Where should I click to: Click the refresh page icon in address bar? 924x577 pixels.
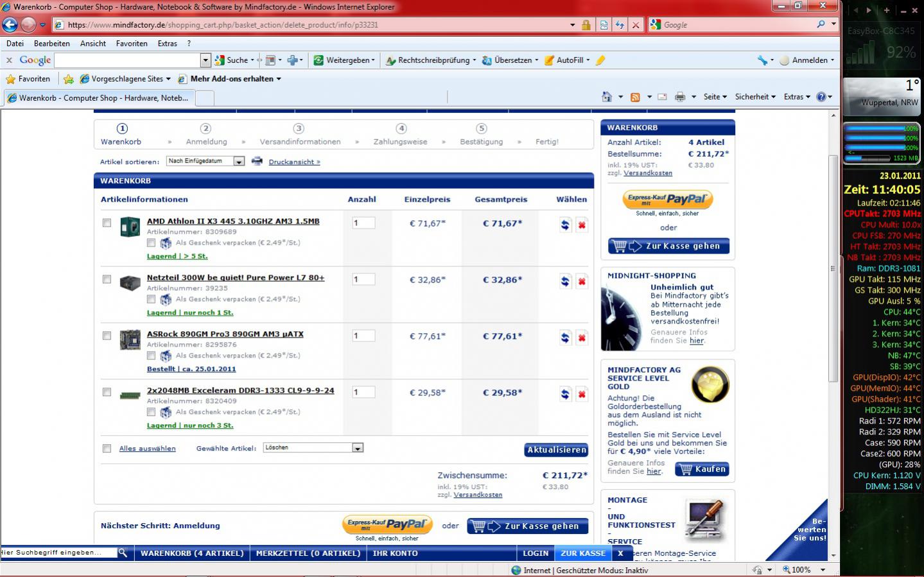620,25
